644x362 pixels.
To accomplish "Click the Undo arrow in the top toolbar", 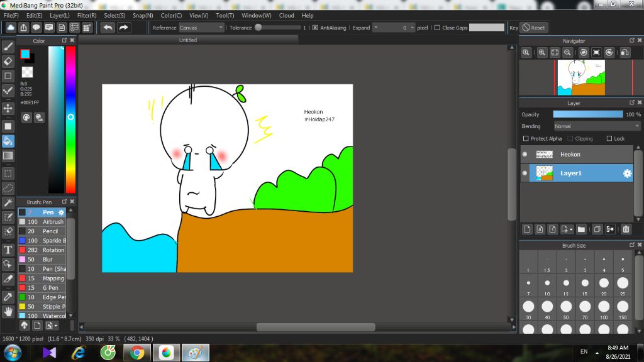I will [108, 28].
